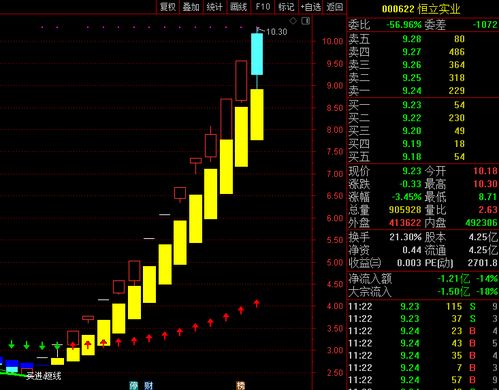Screen dimensions: 499x390
Task: Click the 10.30 high price flag marker
Action: [x=272, y=32]
